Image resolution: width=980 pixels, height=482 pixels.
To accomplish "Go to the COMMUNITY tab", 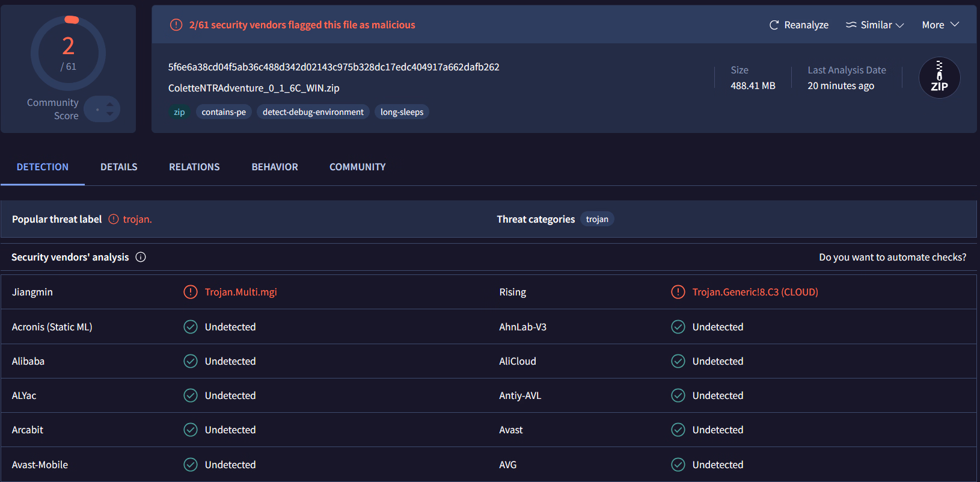I will point(357,167).
